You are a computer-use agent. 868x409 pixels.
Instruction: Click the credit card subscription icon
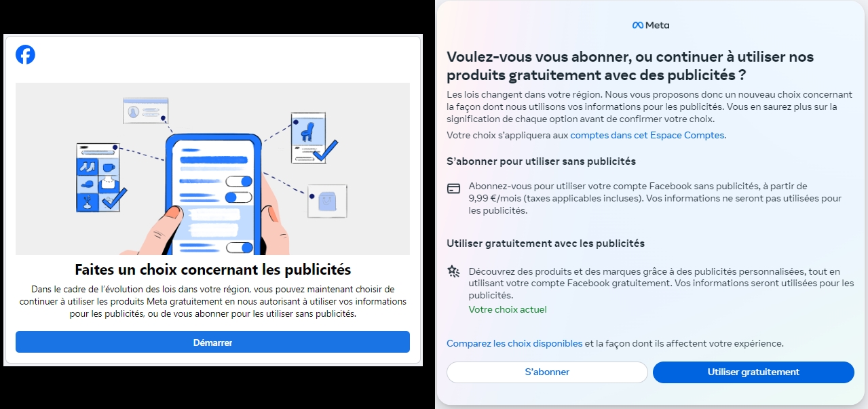pos(453,189)
